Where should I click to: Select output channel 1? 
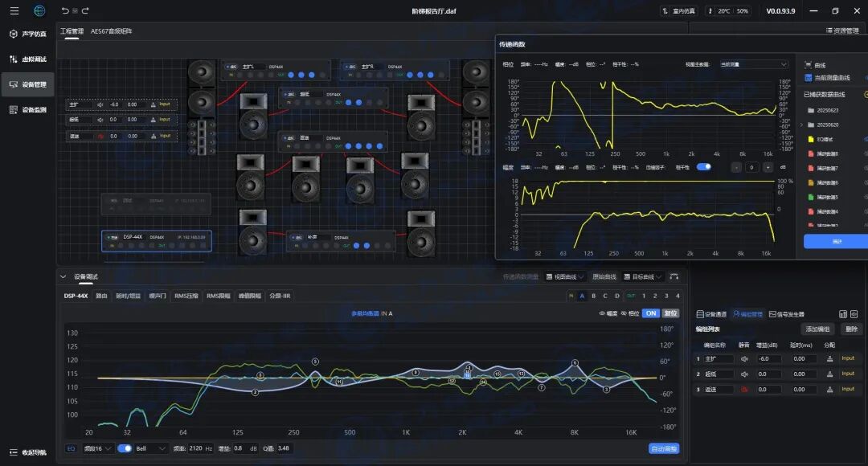point(644,296)
